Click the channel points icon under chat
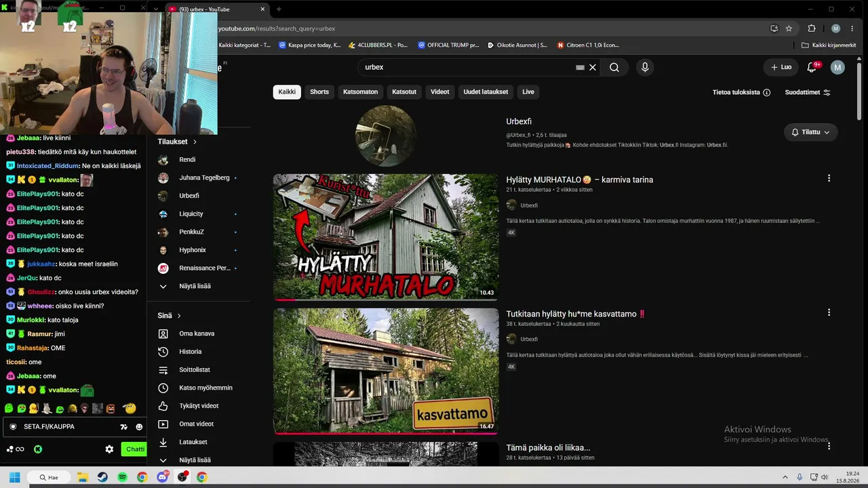Viewport: 868px width, 488px height. pos(15,449)
